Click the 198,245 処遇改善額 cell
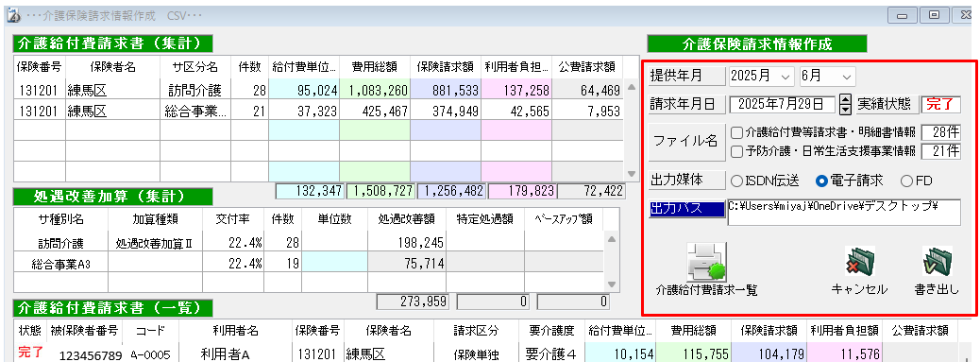The image size is (980, 362). (406, 243)
